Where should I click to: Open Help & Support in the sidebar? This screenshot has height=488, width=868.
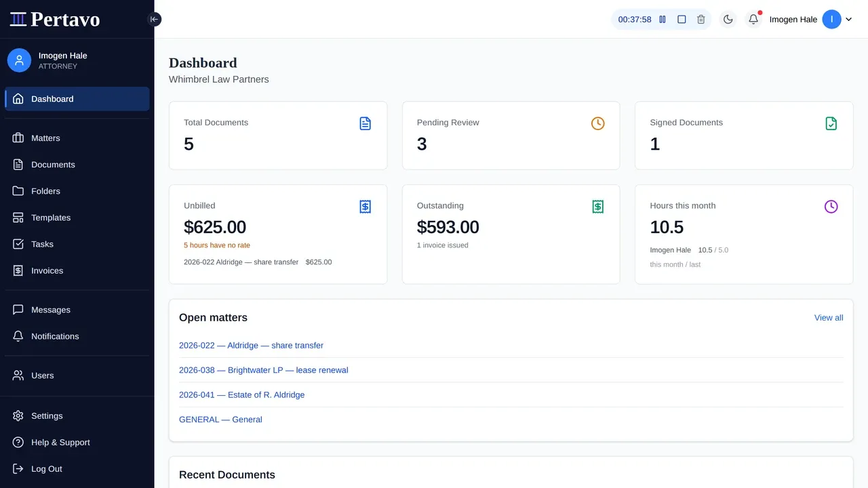pos(77,443)
